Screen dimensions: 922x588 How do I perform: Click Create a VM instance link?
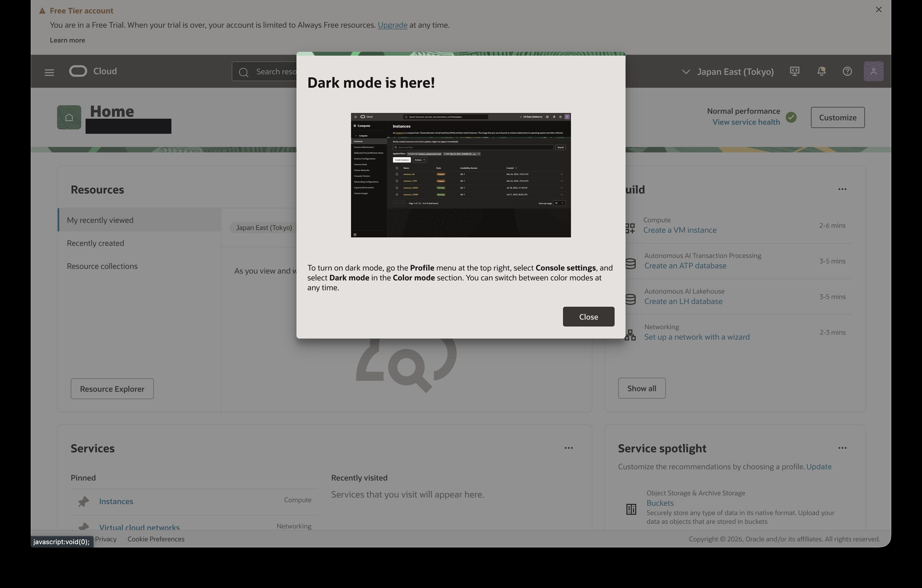[680, 230]
